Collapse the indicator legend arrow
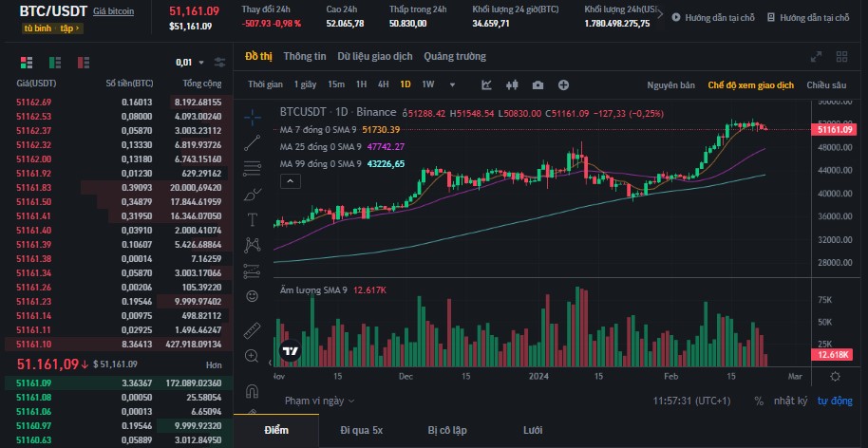This screenshot has width=868, height=448. tap(291, 180)
